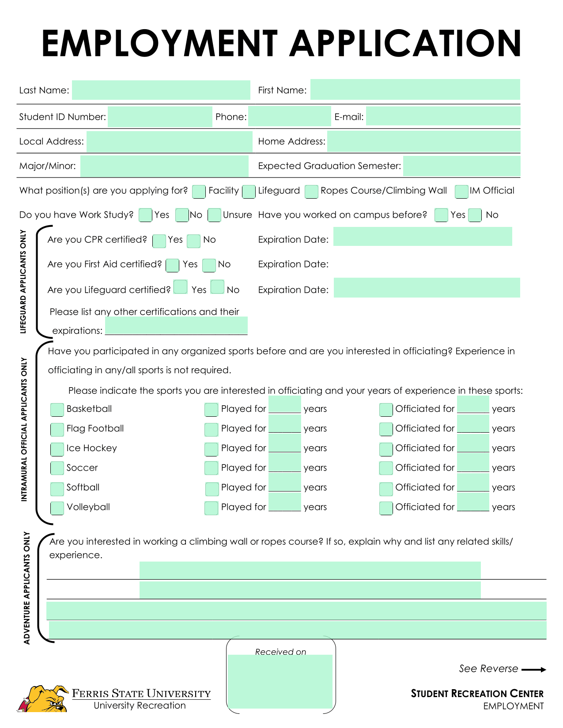Click the Ferris State bulldog logo

(43, 698)
